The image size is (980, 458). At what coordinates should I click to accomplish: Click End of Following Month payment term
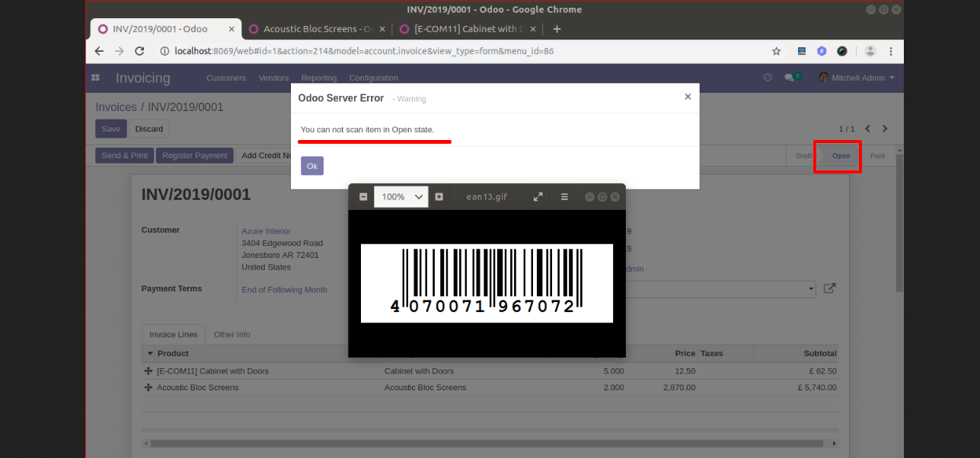click(x=284, y=290)
